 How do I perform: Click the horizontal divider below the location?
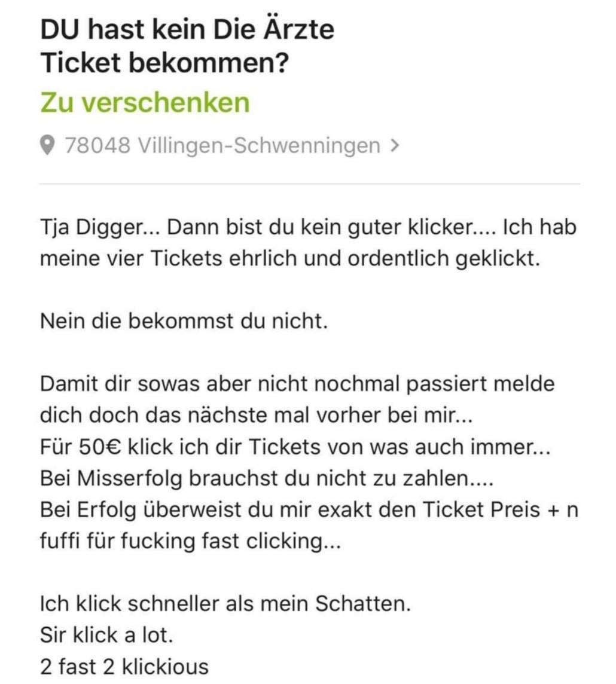[x=310, y=184]
